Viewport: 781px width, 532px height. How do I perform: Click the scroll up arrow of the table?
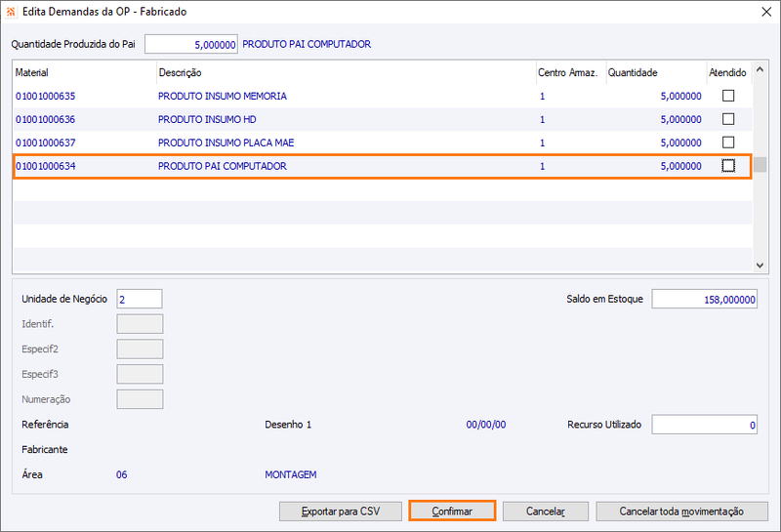pyautogui.click(x=760, y=69)
